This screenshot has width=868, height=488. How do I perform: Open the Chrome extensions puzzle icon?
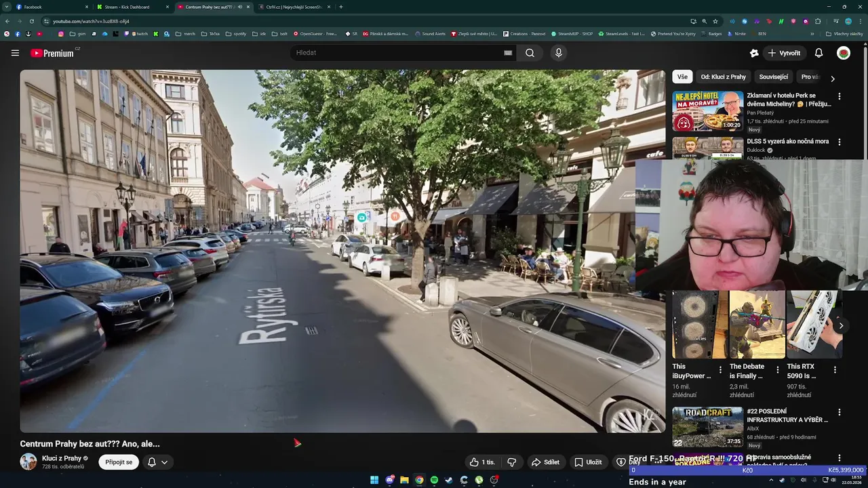[x=818, y=21]
